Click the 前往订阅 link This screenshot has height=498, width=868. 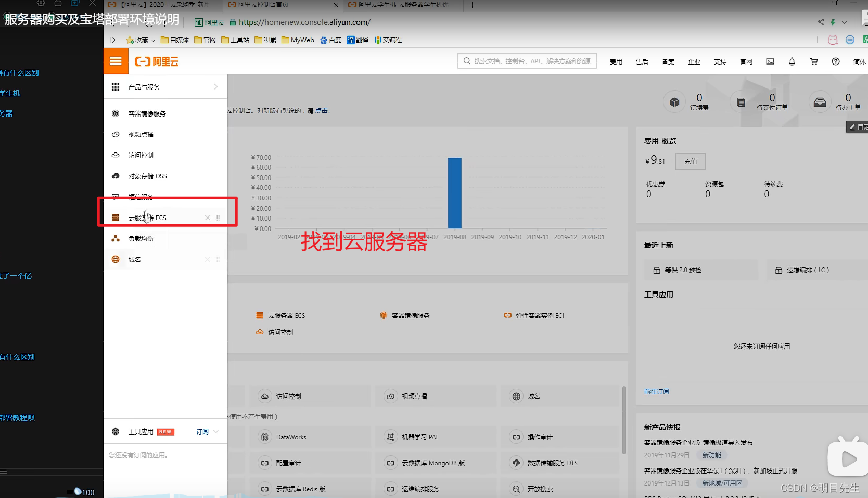(x=657, y=391)
